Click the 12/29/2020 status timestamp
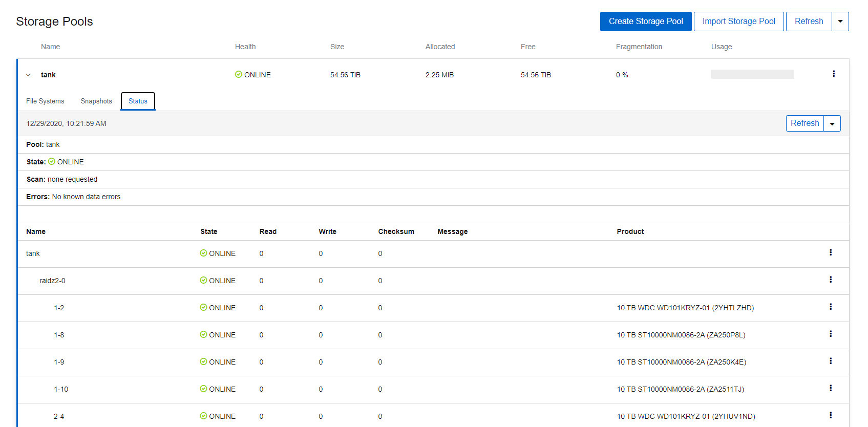 point(66,123)
